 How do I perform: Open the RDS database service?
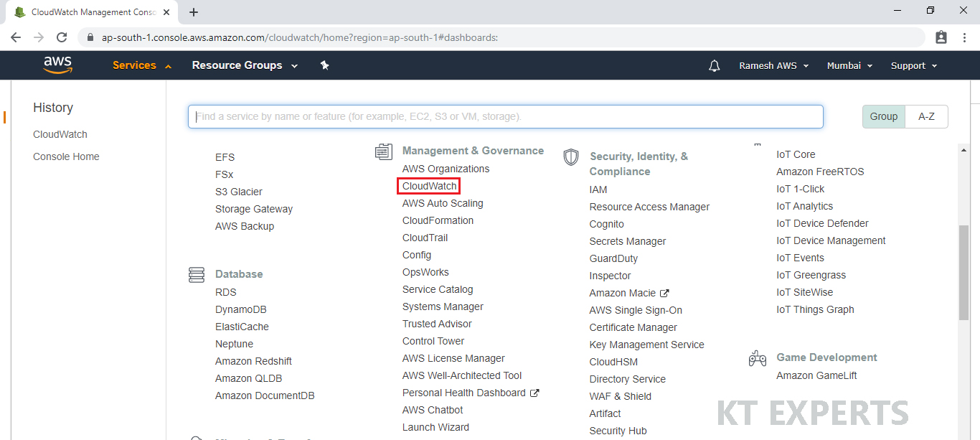[x=226, y=292]
